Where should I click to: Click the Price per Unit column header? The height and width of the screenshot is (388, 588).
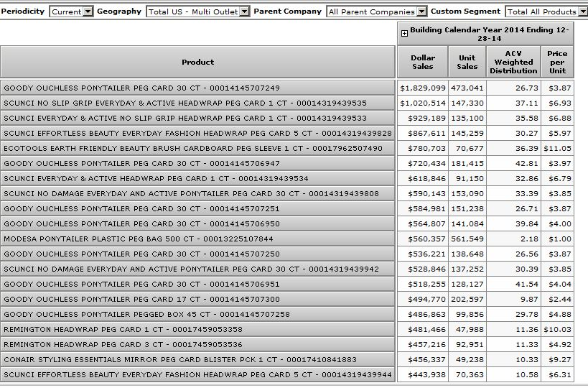pos(557,62)
